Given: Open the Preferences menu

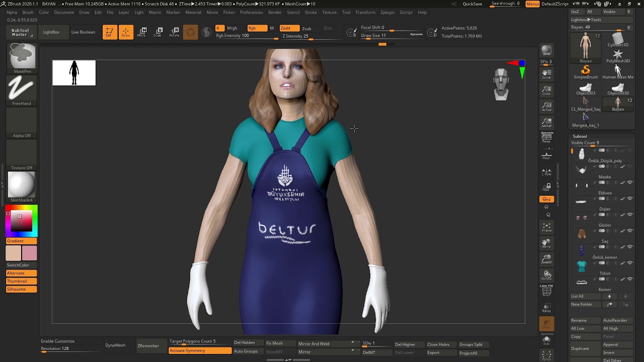Looking at the screenshot, I should click(251, 12).
